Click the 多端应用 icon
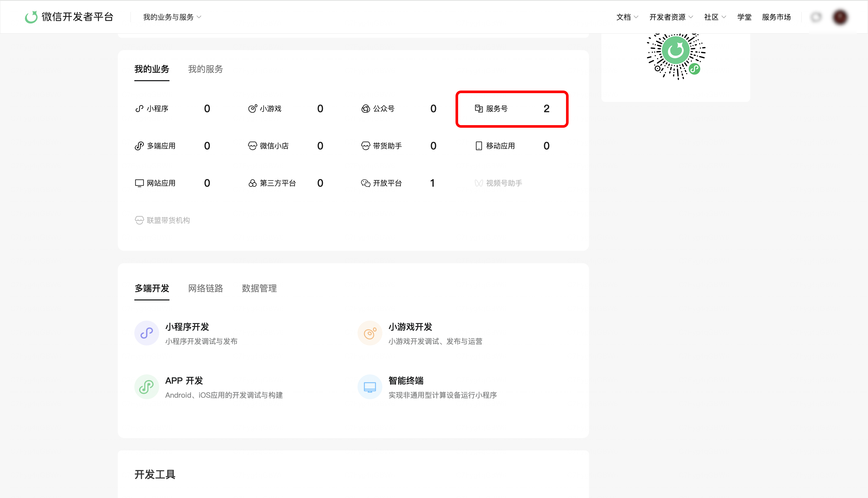This screenshot has width=868, height=498. point(139,146)
